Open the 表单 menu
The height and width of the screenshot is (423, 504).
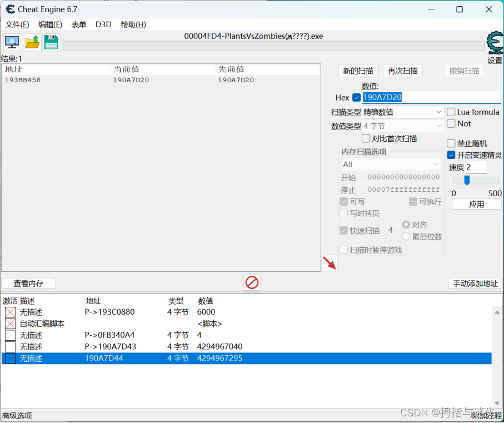79,25
